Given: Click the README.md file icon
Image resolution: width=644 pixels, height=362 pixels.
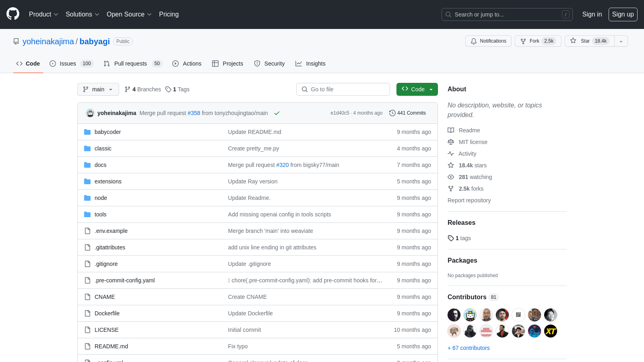Looking at the screenshot, I should 87,346.
